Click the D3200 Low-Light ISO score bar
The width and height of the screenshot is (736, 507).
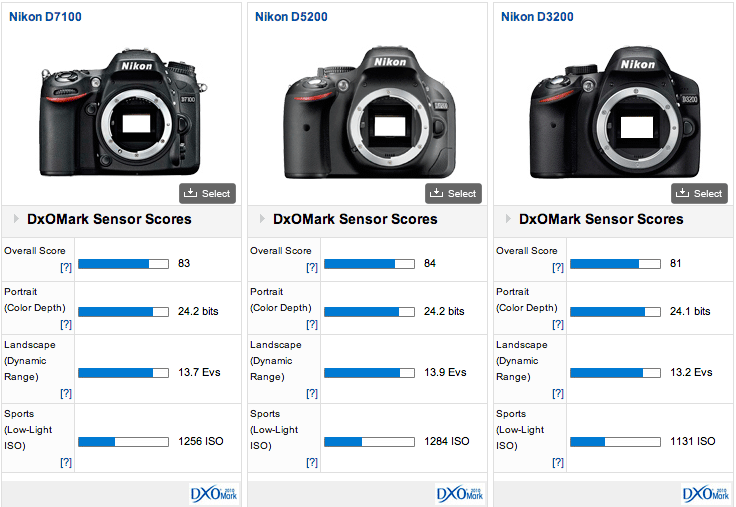615,442
